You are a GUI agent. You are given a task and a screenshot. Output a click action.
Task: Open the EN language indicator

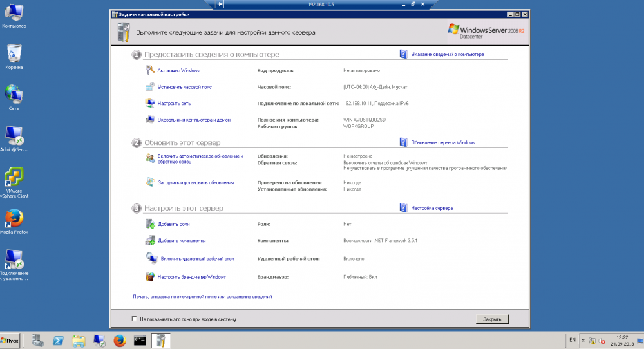572,340
